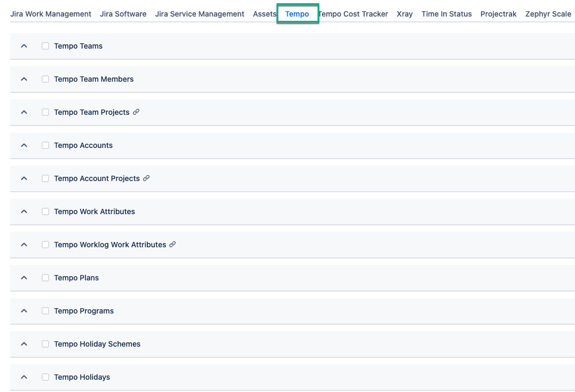Select the Tempo Team Members checkbox
This screenshot has width=575, height=392.
coord(45,79)
